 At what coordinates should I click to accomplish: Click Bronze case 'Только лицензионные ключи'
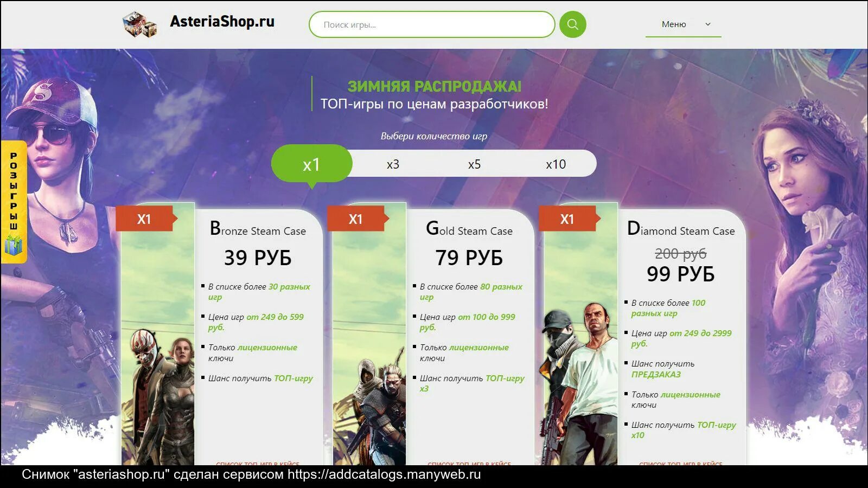coord(253,352)
